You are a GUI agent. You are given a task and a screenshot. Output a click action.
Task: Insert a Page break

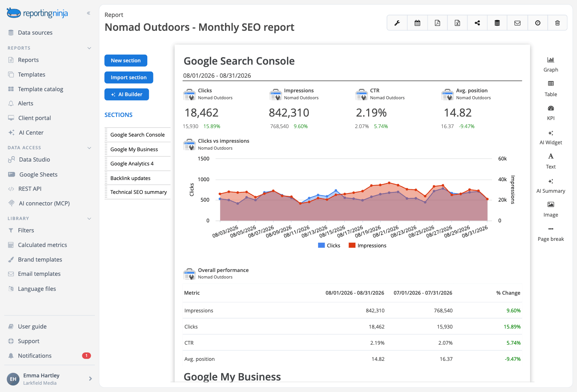(551, 234)
